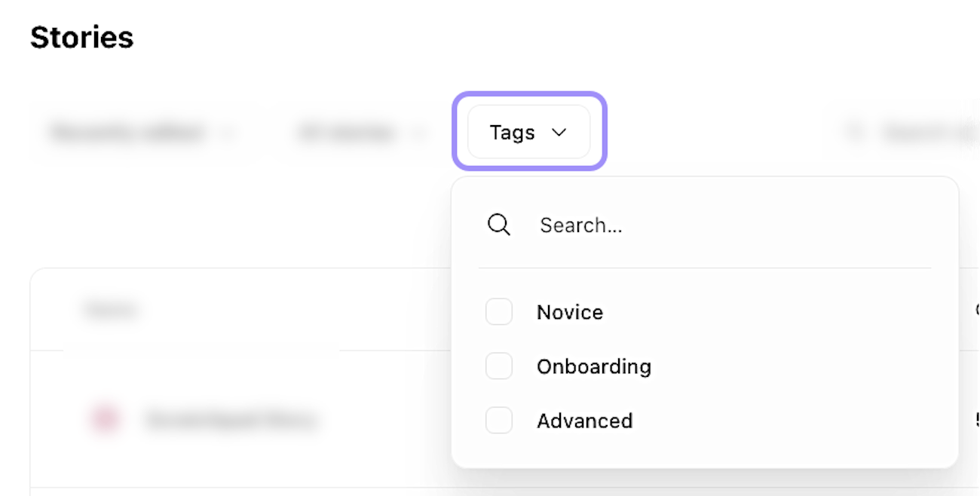This screenshot has width=980, height=496.
Task: Select the Novice label in the tag list
Action: pos(570,312)
